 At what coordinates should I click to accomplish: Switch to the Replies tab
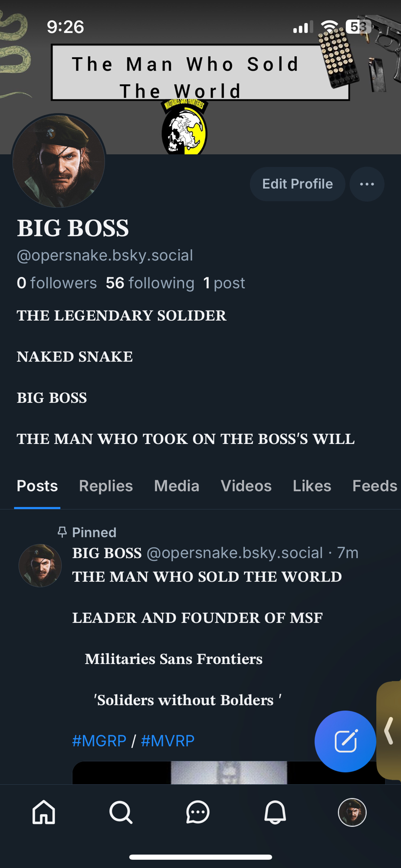(106, 486)
